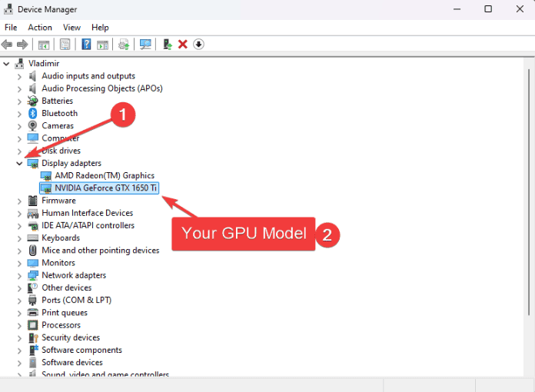535x392 pixels.
Task: Open the Properties toolbar icon
Action: coord(65,45)
